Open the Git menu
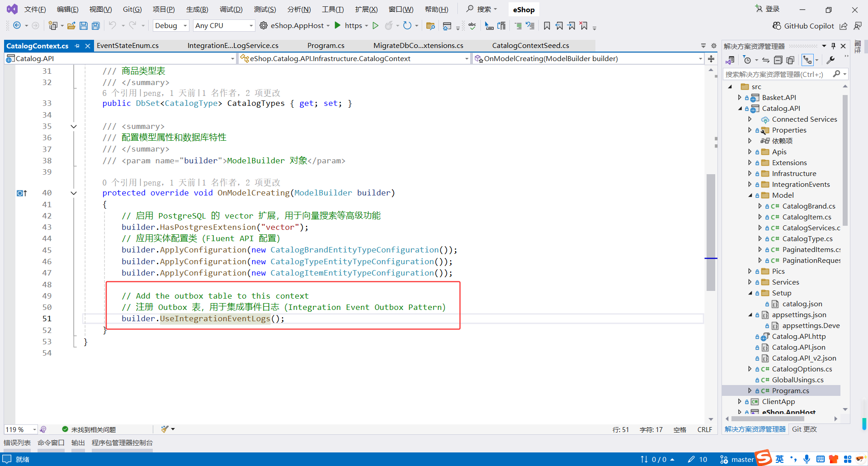The width and height of the screenshot is (868, 466). [132, 9]
